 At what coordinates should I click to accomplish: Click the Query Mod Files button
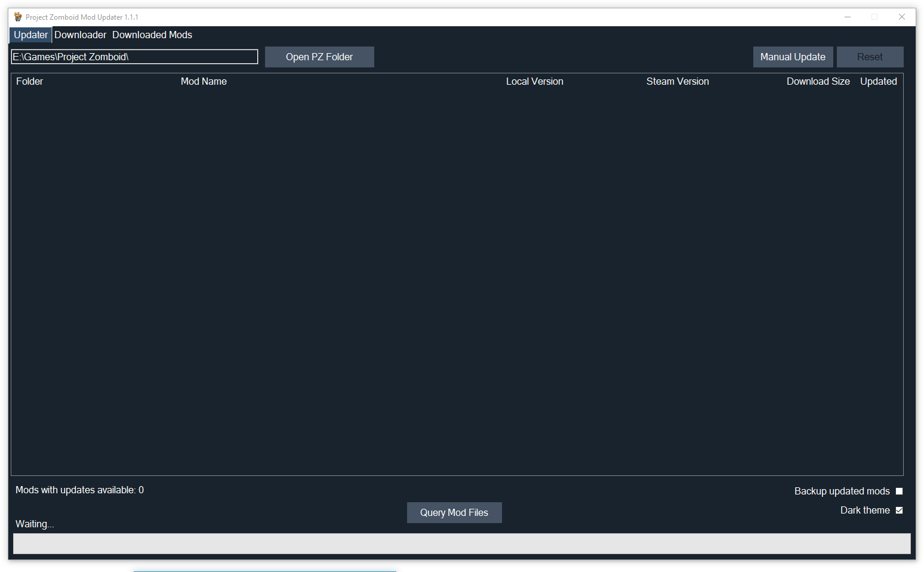[x=454, y=512]
